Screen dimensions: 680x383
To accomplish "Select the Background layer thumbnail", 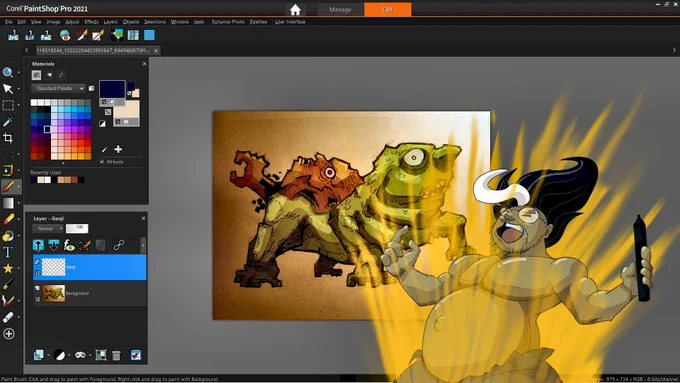I will (x=53, y=294).
